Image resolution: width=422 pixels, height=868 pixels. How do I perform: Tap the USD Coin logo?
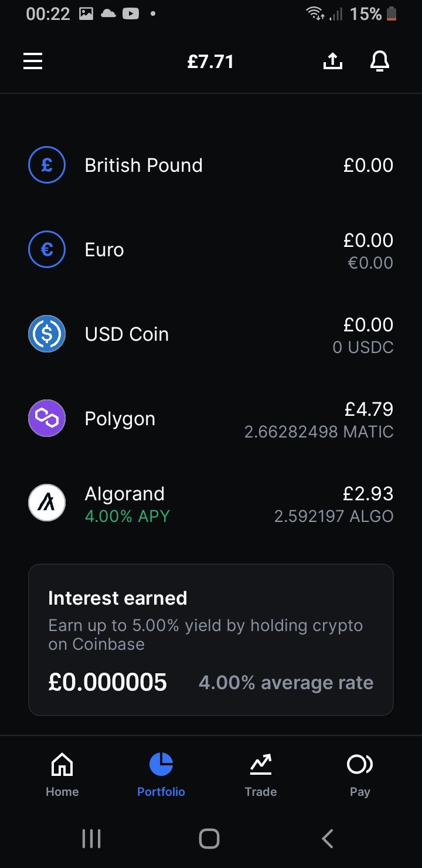coord(47,334)
